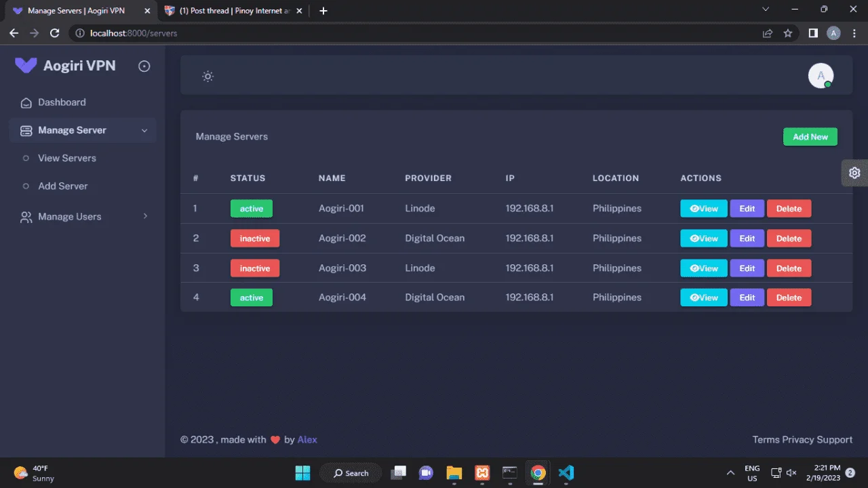
Task: Delete the Aogiri-004 server
Action: (789, 298)
